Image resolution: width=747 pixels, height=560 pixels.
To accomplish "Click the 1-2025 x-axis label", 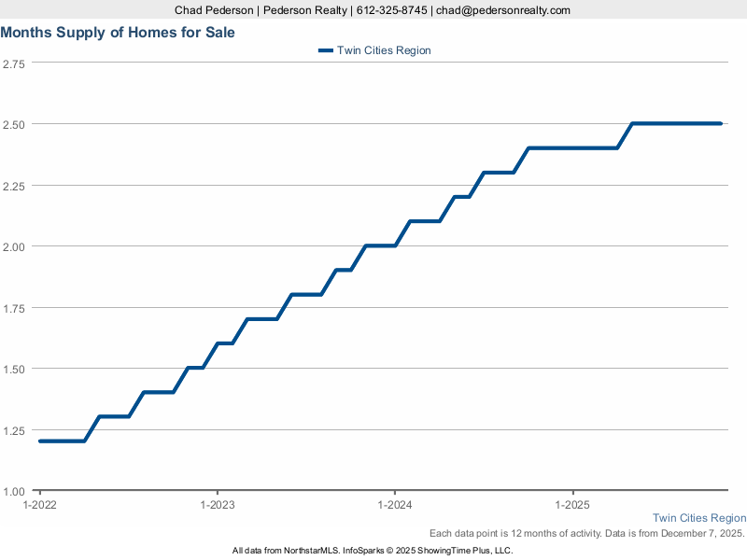I will pyautogui.click(x=573, y=505).
